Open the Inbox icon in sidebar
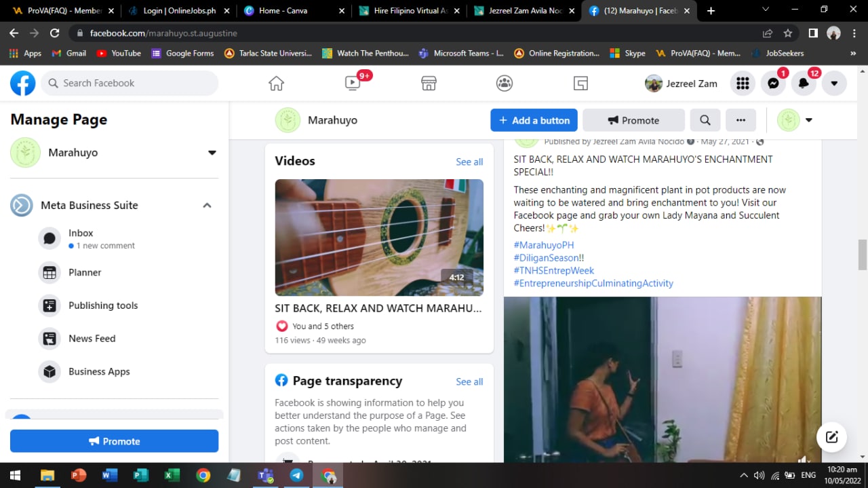868x488 pixels. click(50, 239)
